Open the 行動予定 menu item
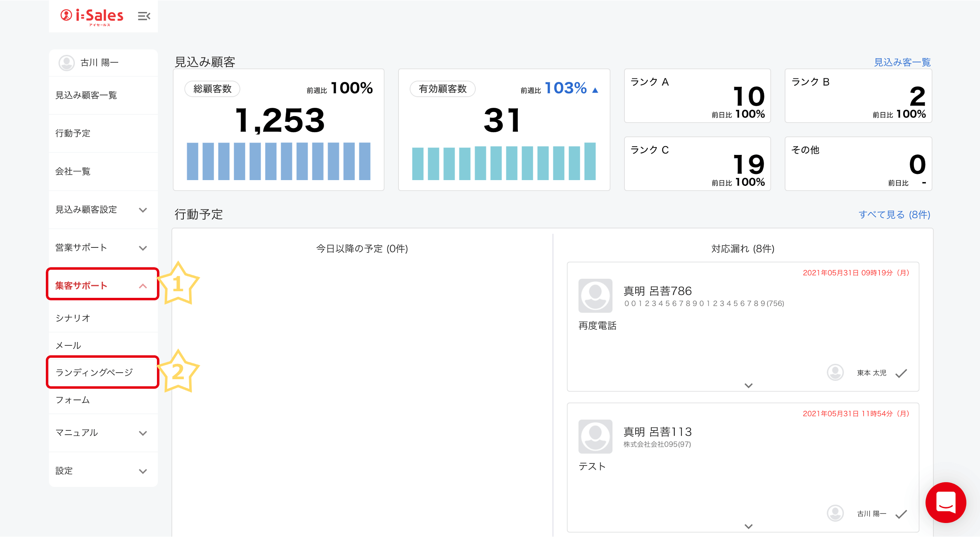 [73, 133]
